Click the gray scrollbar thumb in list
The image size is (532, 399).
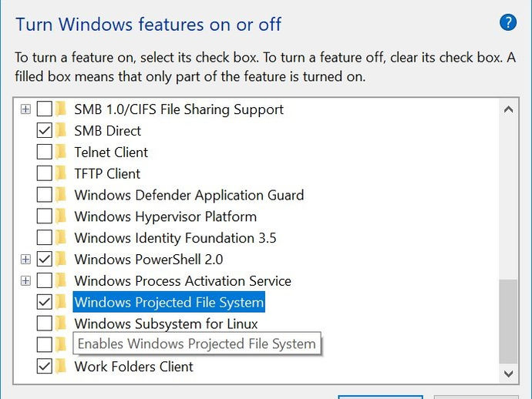coord(508,321)
